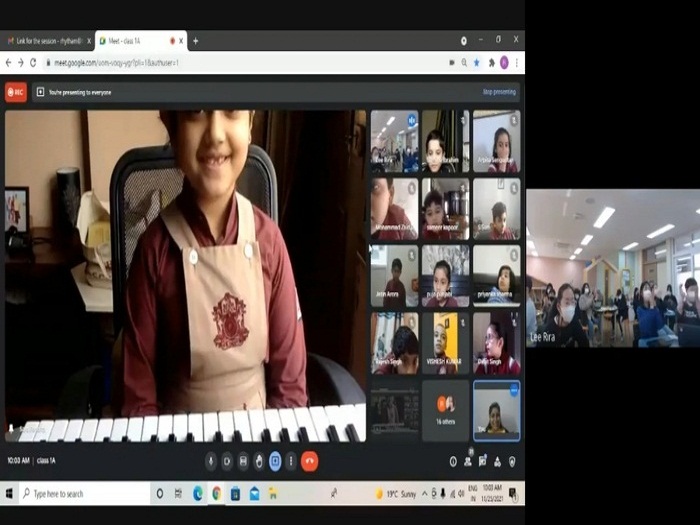Toggle the camera in the Meet controls
Viewport: 700px width, 525px height.
point(227,461)
